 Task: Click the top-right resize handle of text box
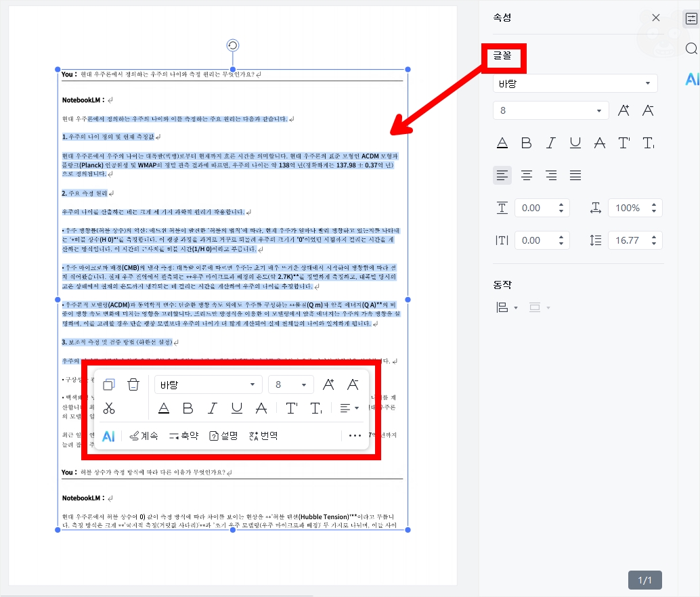[x=408, y=69]
